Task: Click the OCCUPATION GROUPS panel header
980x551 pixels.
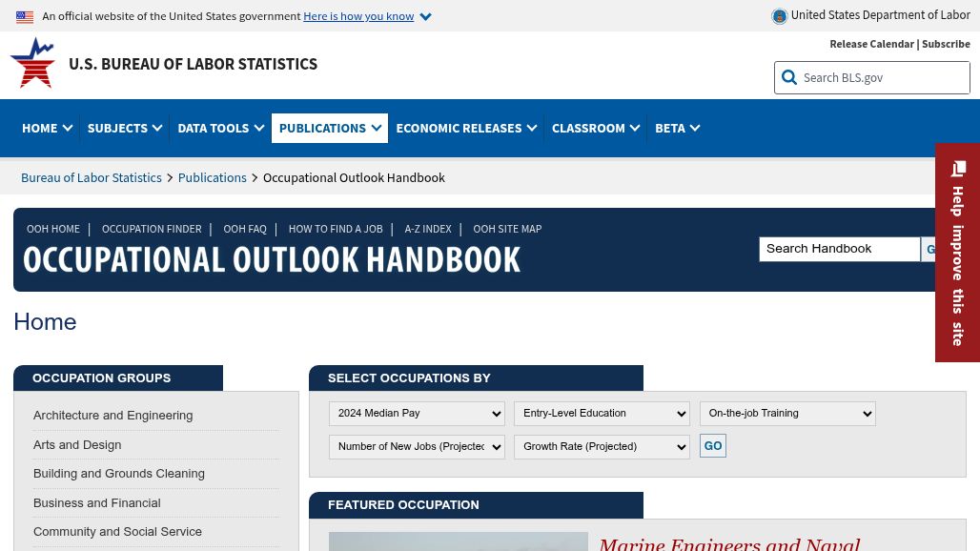Action: [x=118, y=378]
